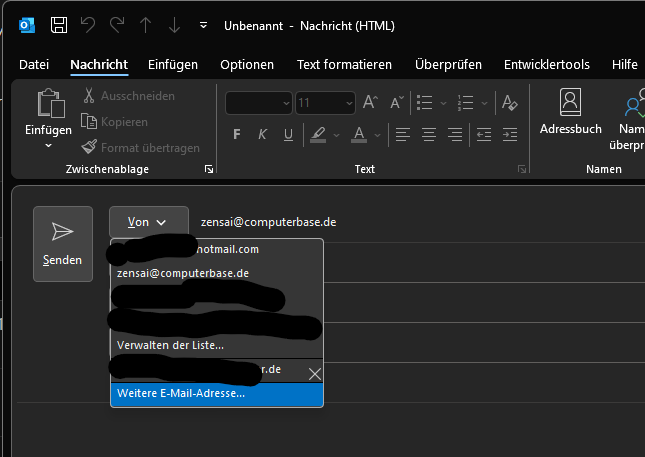
Task: Choose Verwalten der Liste...
Action: pos(217,345)
